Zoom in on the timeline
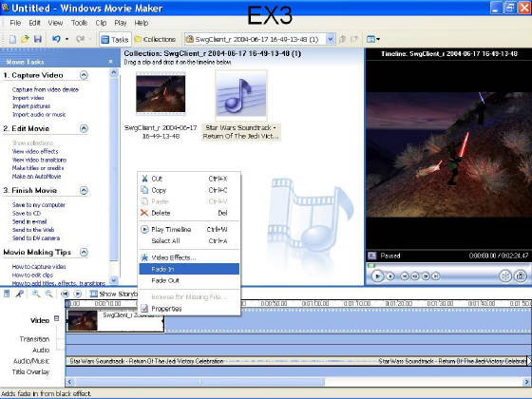 (36, 294)
